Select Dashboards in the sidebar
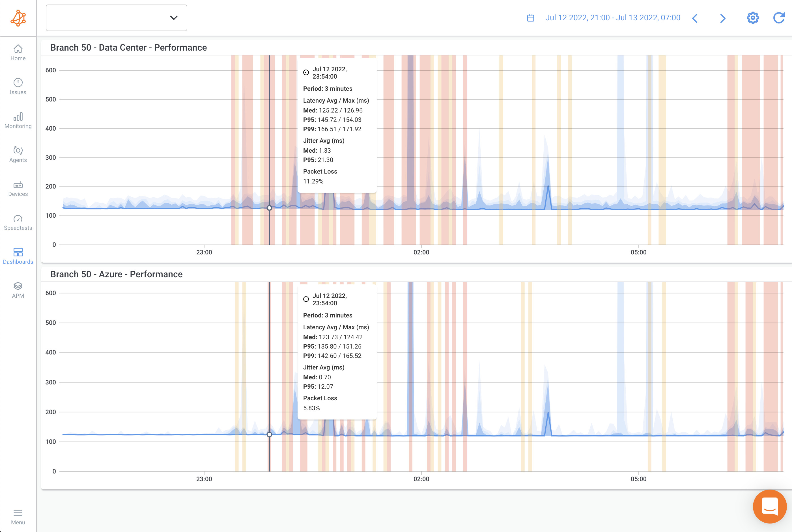 tap(18, 256)
